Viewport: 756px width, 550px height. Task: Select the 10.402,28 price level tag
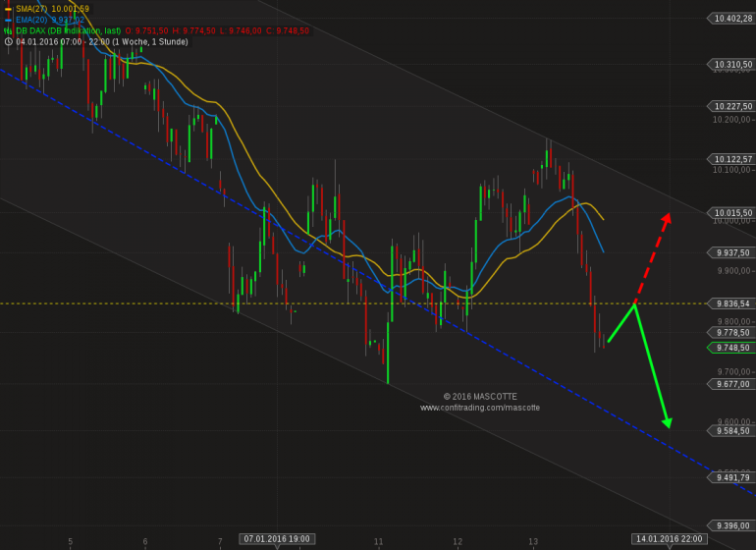tap(730, 19)
